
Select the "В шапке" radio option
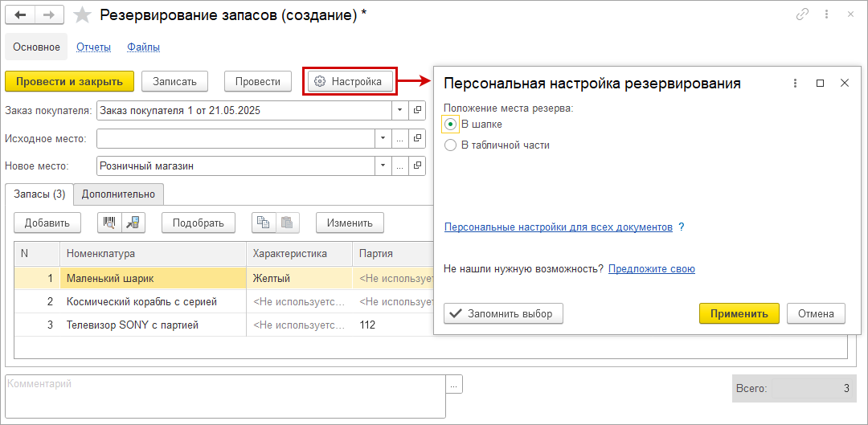point(450,125)
